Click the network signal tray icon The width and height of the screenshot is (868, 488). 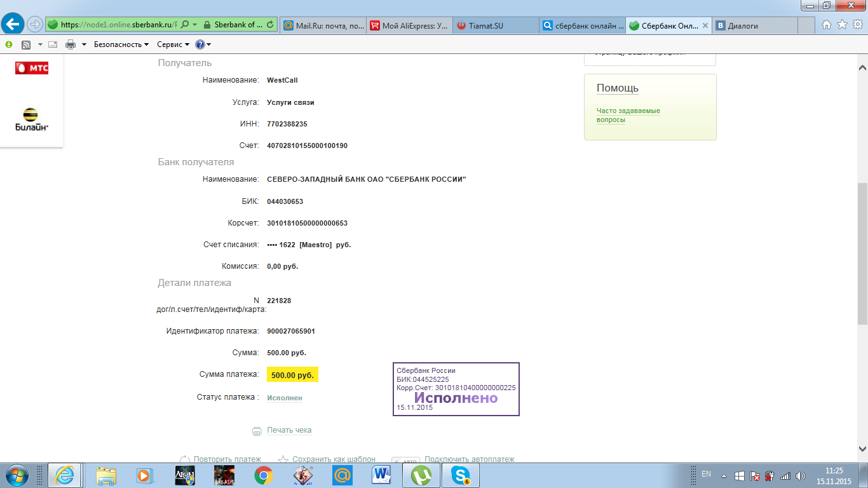pyautogui.click(x=785, y=476)
